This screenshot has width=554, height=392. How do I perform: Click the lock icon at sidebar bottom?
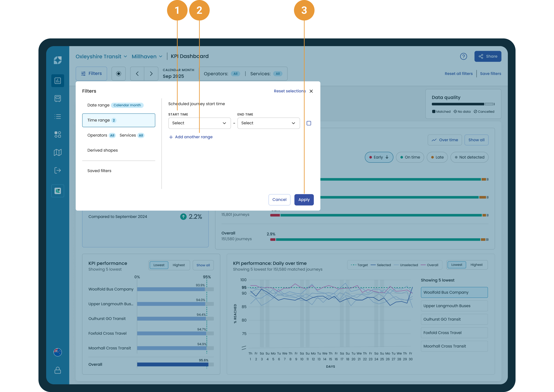coord(57,370)
